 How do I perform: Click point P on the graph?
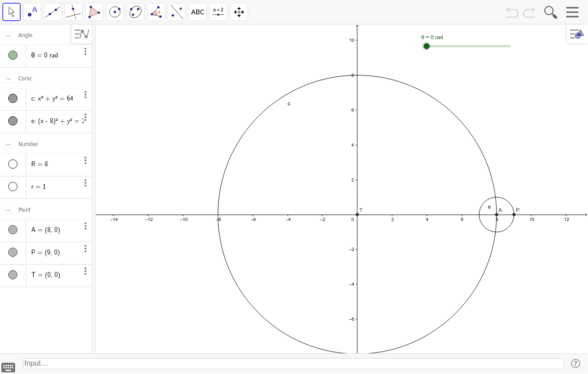tap(514, 215)
